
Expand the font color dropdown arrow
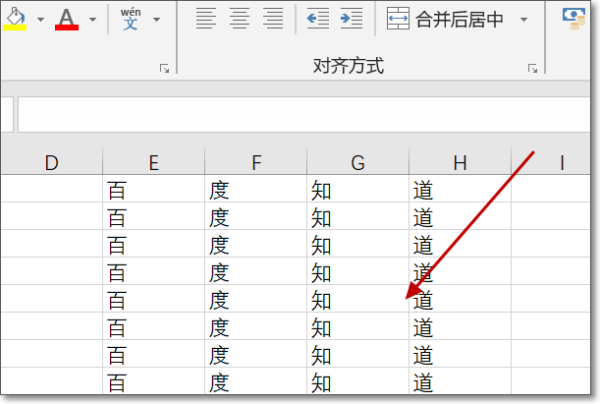click(93, 19)
